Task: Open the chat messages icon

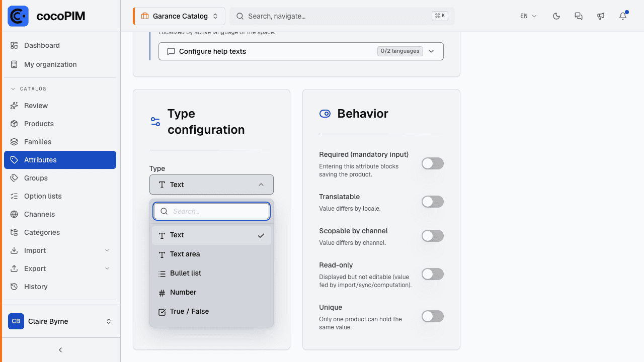Action: tap(579, 16)
